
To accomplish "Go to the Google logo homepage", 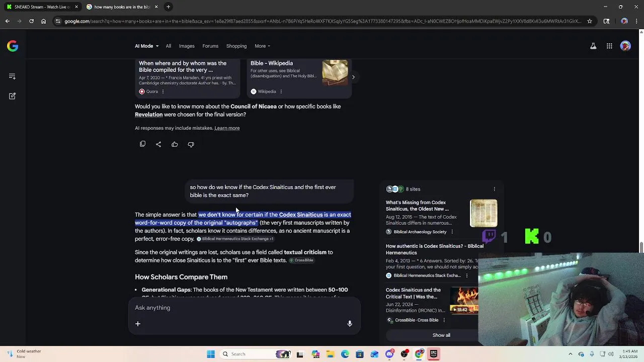I will click(x=13, y=46).
